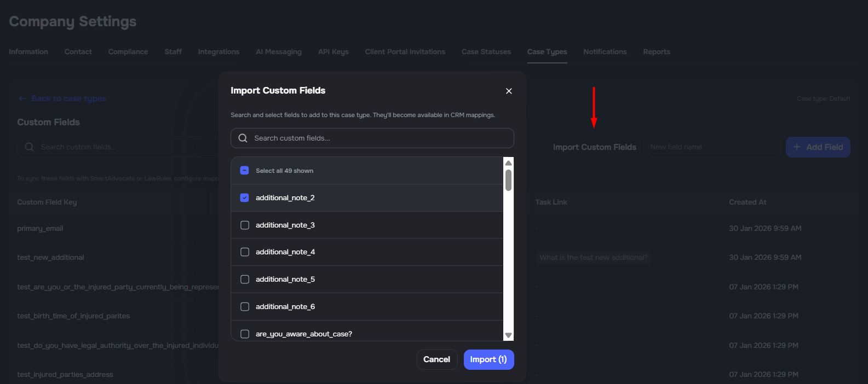
Task: Enable the additional_note_4 checkbox
Action: click(x=245, y=252)
